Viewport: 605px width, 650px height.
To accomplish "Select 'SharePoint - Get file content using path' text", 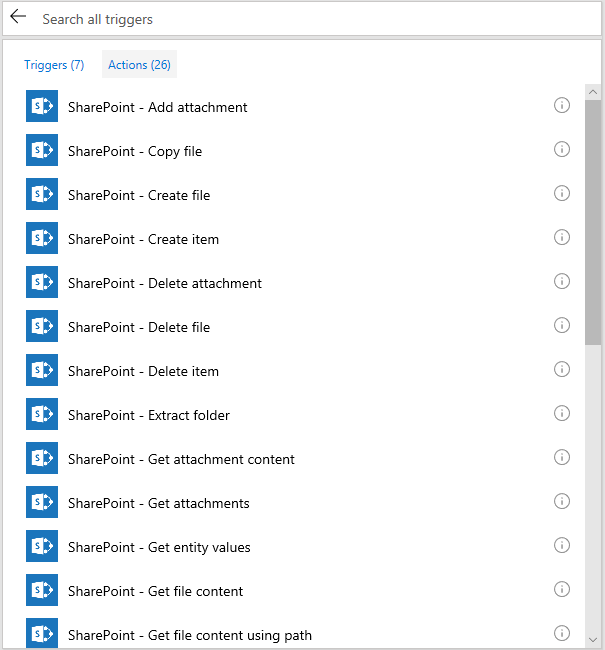I will (190, 635).
